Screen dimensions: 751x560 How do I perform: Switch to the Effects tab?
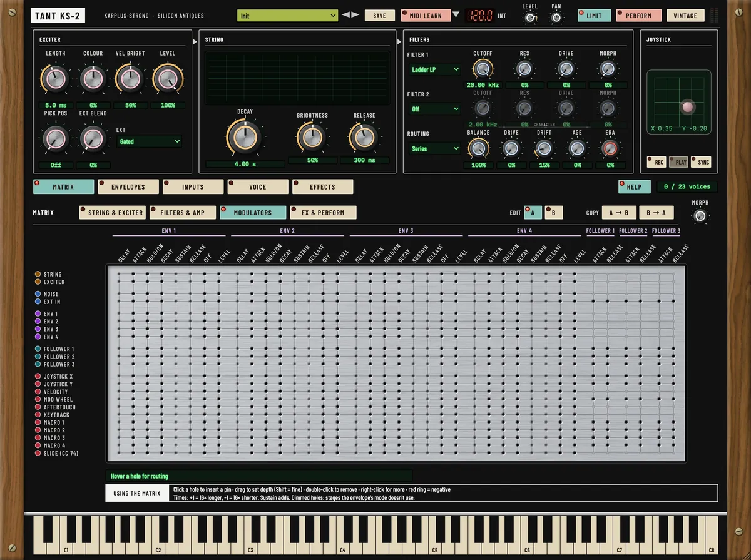click(322, 186)
